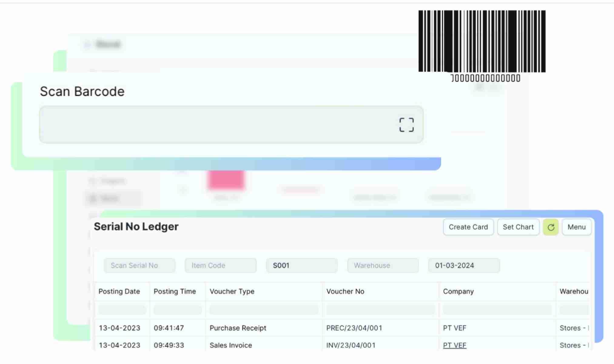
Task: Open the PT VEF link in Sales Invoice row
Action: pyautogui.click(x=455, y=345)
